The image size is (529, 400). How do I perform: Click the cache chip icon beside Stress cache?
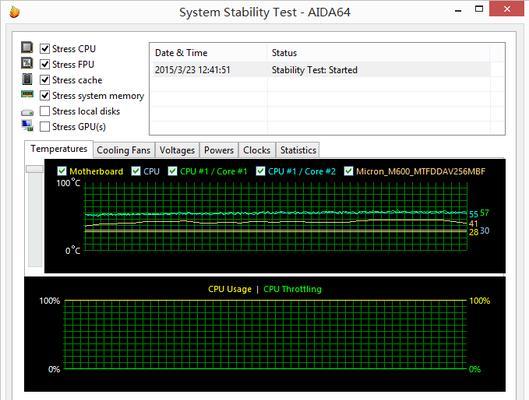point(27,79)
